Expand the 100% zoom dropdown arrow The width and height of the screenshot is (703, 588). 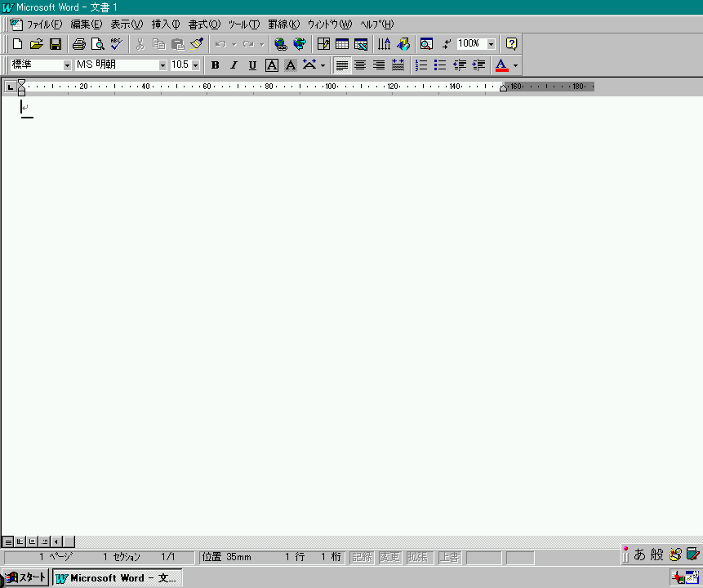click(491, 44)
